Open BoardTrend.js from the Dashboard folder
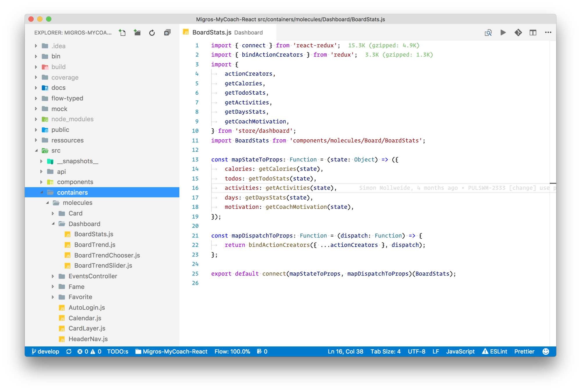The width and height of the screenshot is (581, 392). point(95,245)
